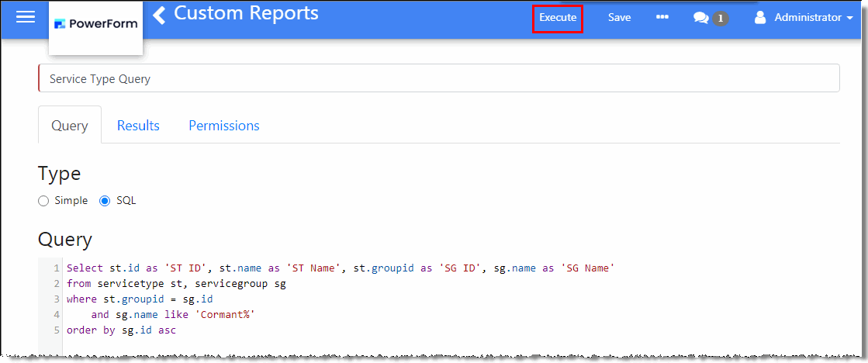This screenshot has height=363, width=868.
Task: Select the SQL query type
Action: point(105,201)
